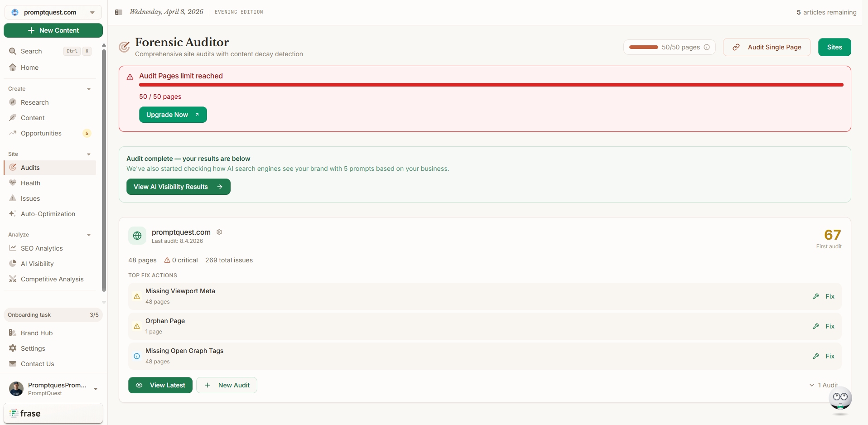Open settings gear next to promptquest.com

[x=219, y=232]
